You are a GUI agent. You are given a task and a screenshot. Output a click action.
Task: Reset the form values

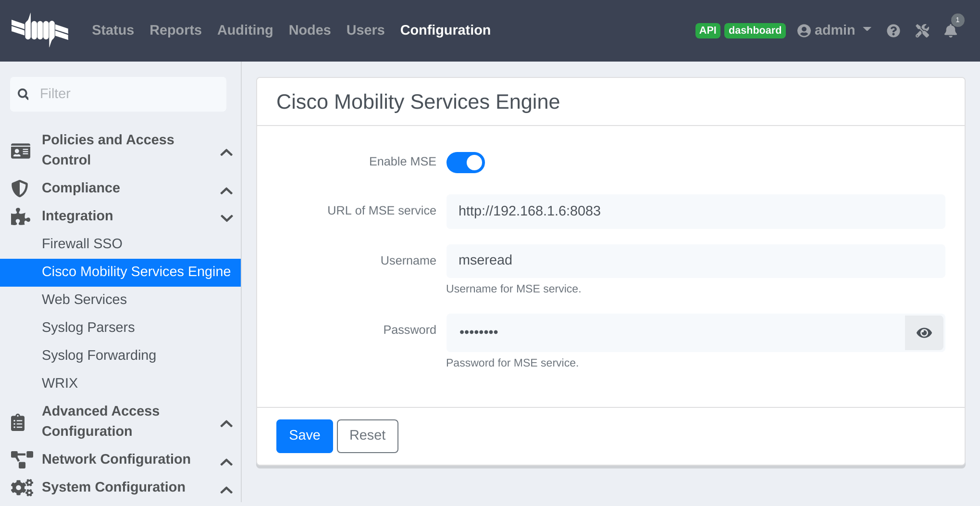point(367,436)
